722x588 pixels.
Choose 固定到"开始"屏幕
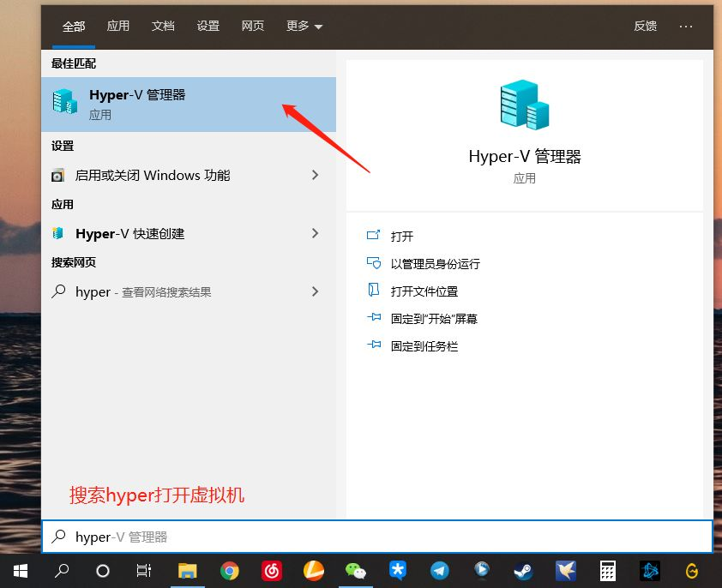pos(434,319)
